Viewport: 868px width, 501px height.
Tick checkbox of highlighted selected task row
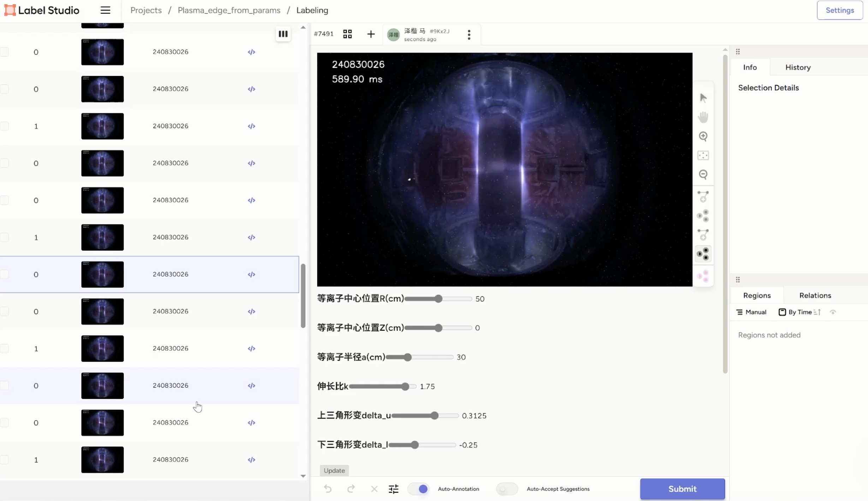point(4,274)
